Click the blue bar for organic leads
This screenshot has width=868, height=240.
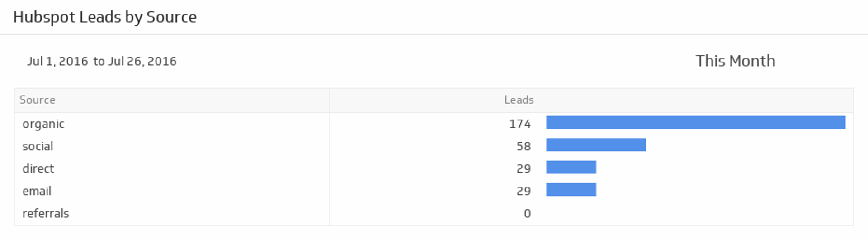pos(695,122)
